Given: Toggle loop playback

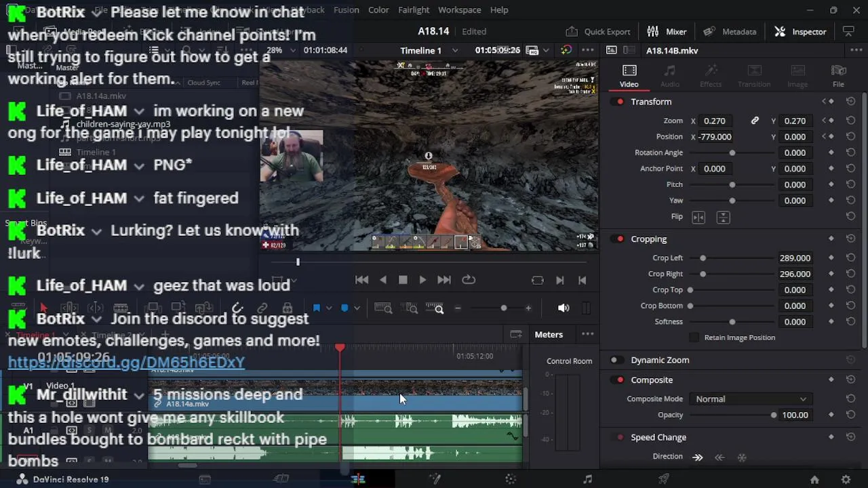Looking at the screenshot, I should (469, 280).
